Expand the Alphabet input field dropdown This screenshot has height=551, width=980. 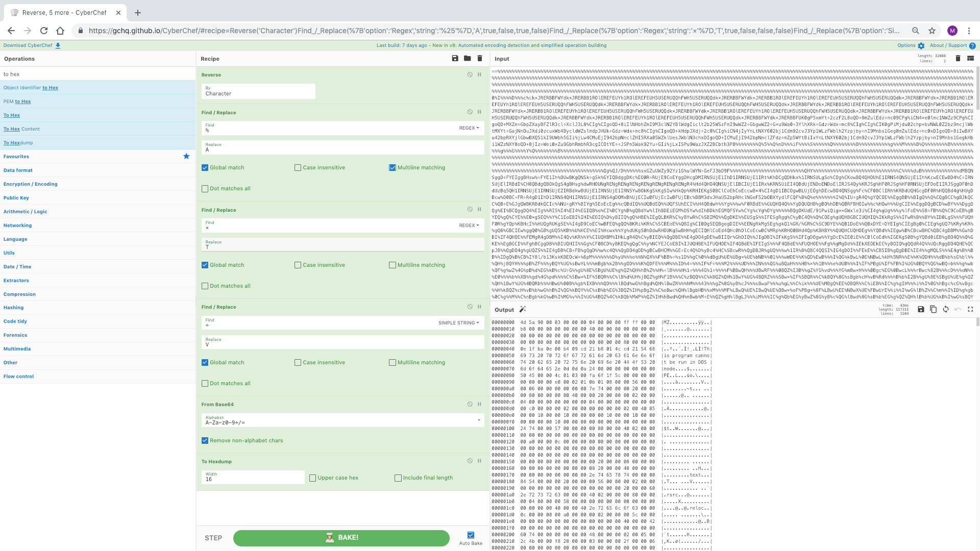tap(480, 420)
